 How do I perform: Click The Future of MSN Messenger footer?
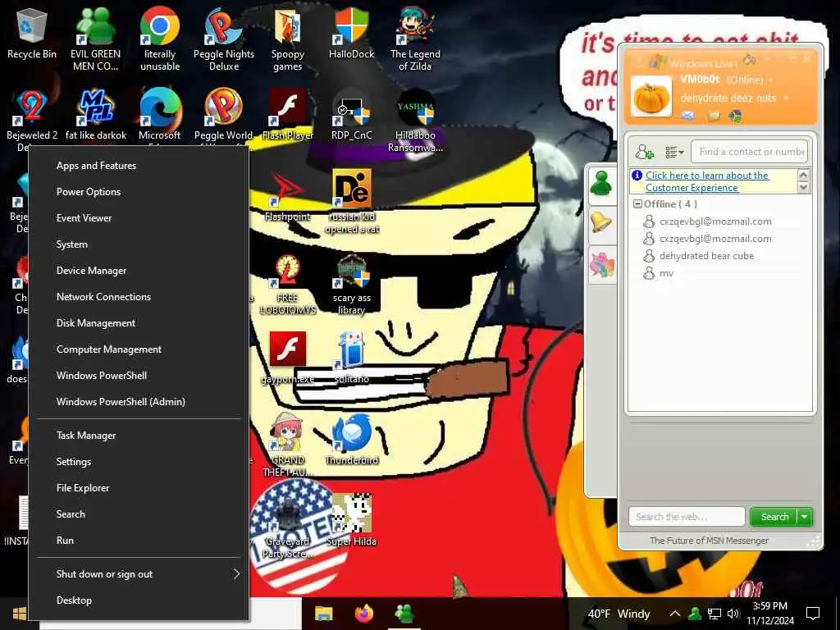tap(709, 541)
